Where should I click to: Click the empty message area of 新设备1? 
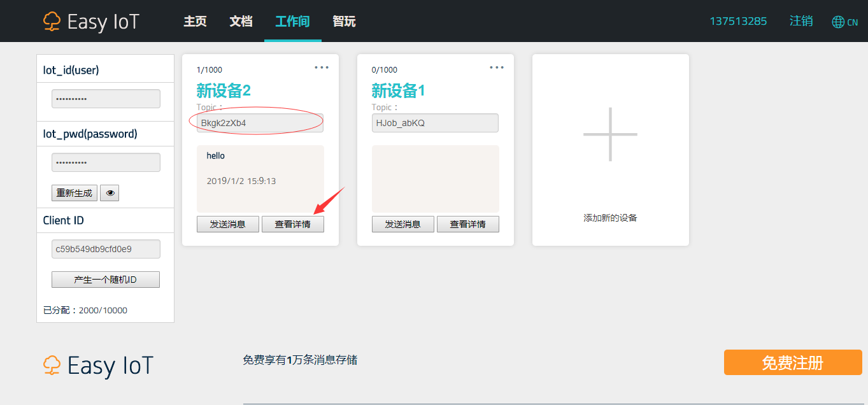coord(436,179)
